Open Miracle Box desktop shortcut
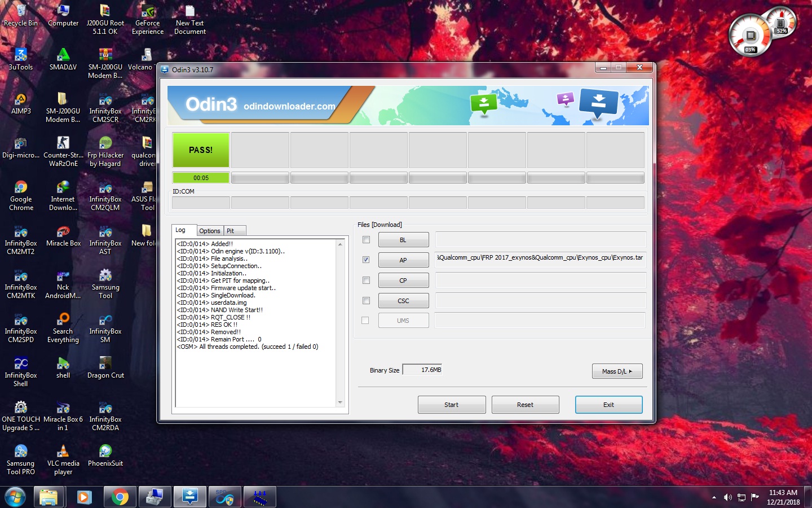Image resolution: width=812 pixels, height=508 pixels. 63,235
